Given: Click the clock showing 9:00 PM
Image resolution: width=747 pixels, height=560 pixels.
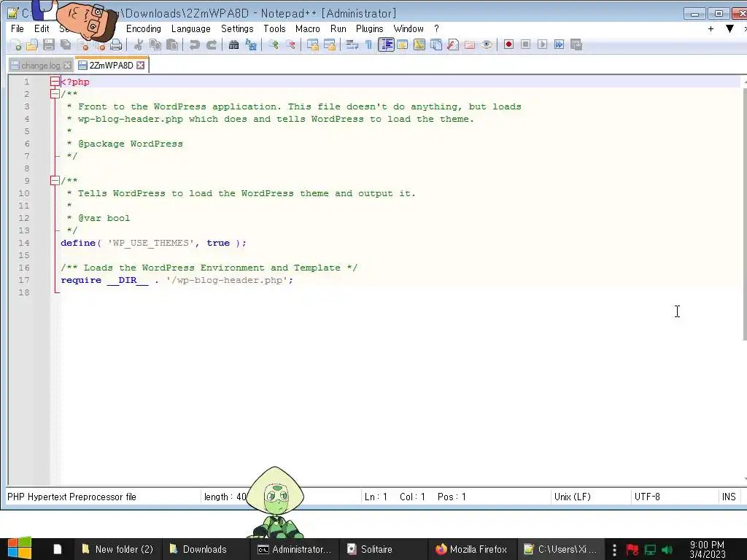Looking at the screenshot, I should tap(707, 549).
